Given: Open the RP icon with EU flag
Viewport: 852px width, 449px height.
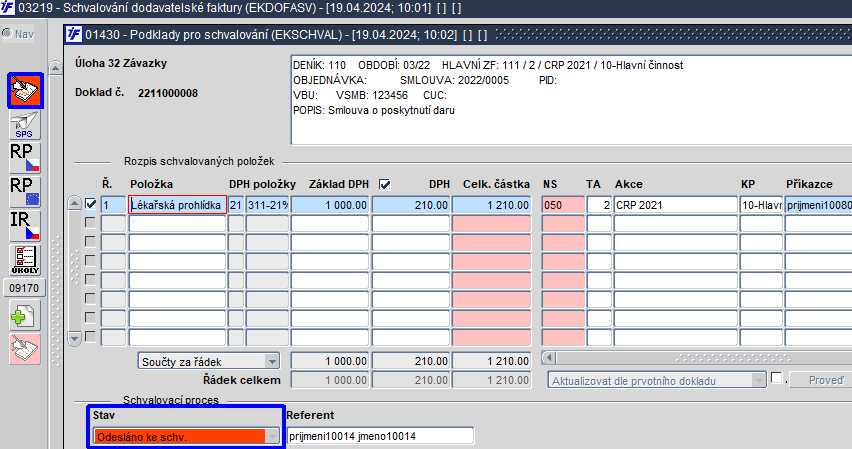Looking at the screenshot, I should [25, 192].
